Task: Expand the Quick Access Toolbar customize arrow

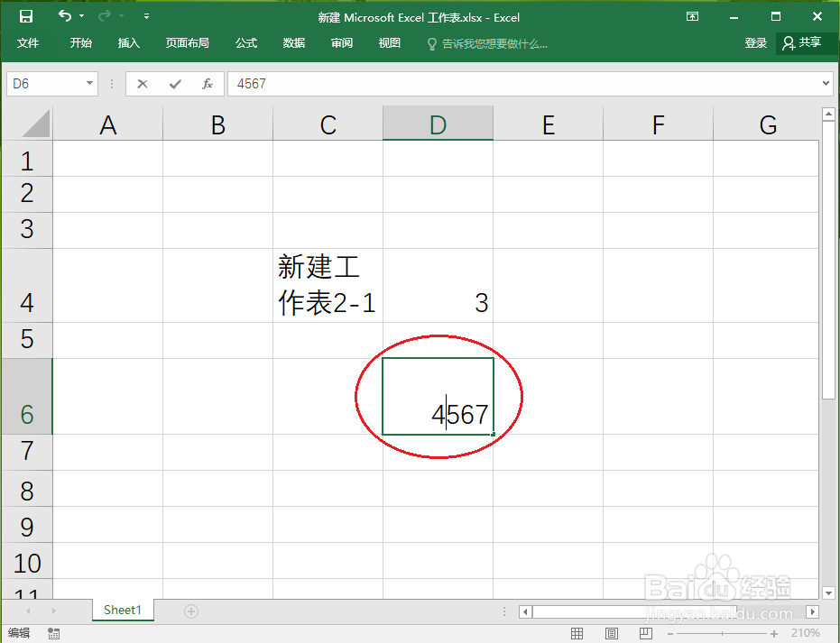Action: (x=146, y=15)
